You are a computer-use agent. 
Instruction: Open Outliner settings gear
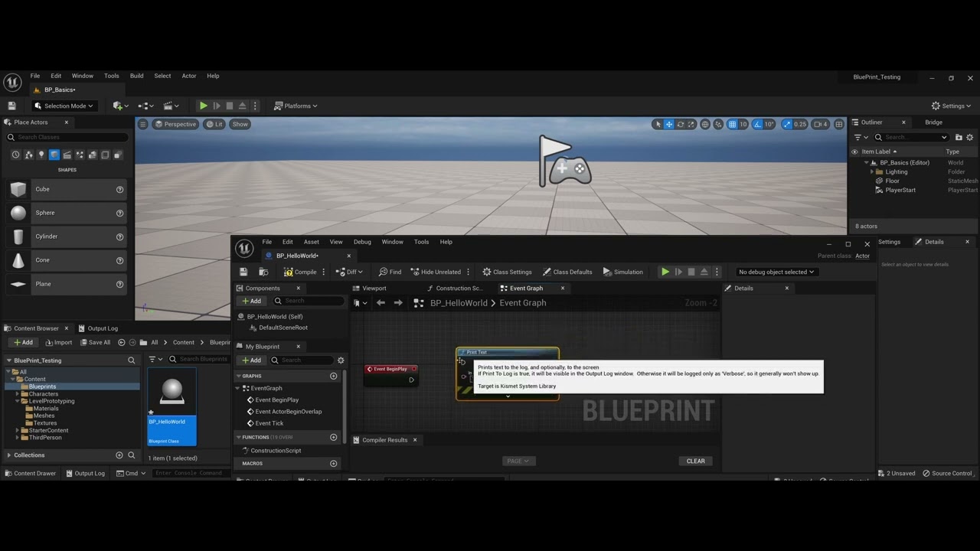click(971, 137)
